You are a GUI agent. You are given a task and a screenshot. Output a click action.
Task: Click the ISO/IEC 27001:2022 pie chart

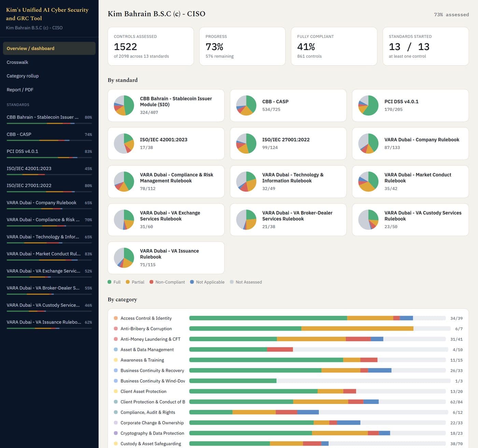point(246,143)
